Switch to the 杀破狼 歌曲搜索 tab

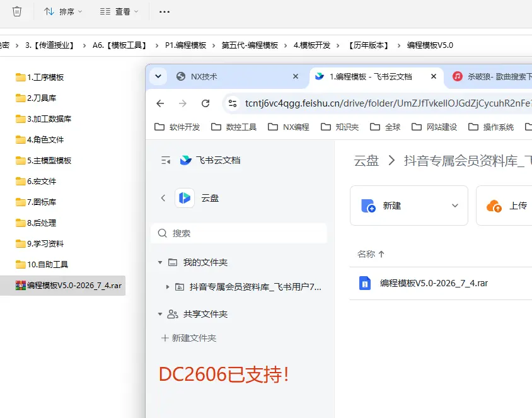point(492,76)
